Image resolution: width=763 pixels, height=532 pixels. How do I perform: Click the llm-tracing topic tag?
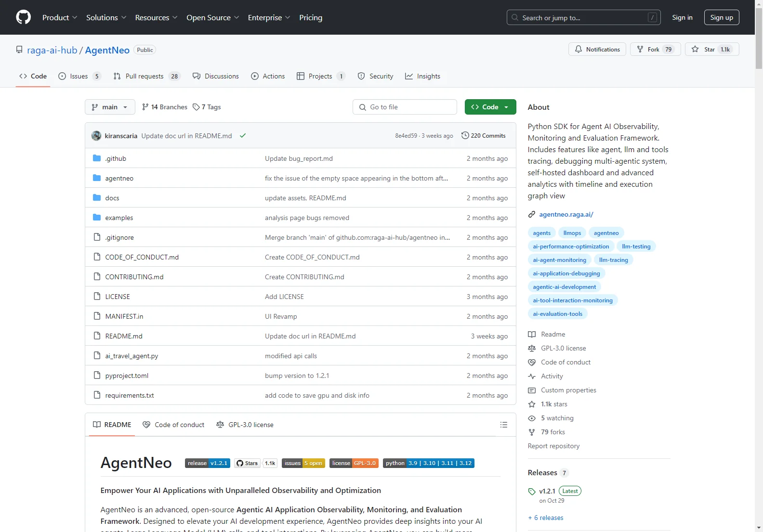[613, 260]
